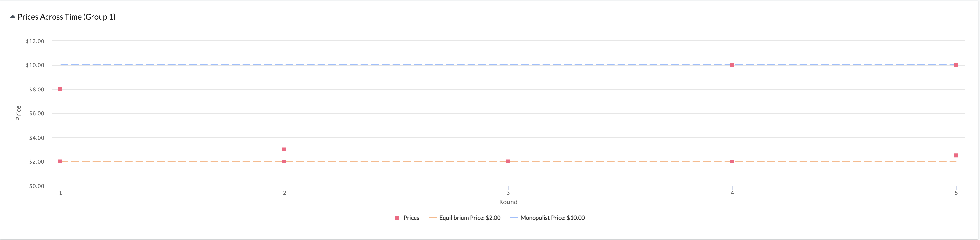The image size is (980, 240).
Task: Select the $10.00 price point in round 4
Action: coord(732,65)
